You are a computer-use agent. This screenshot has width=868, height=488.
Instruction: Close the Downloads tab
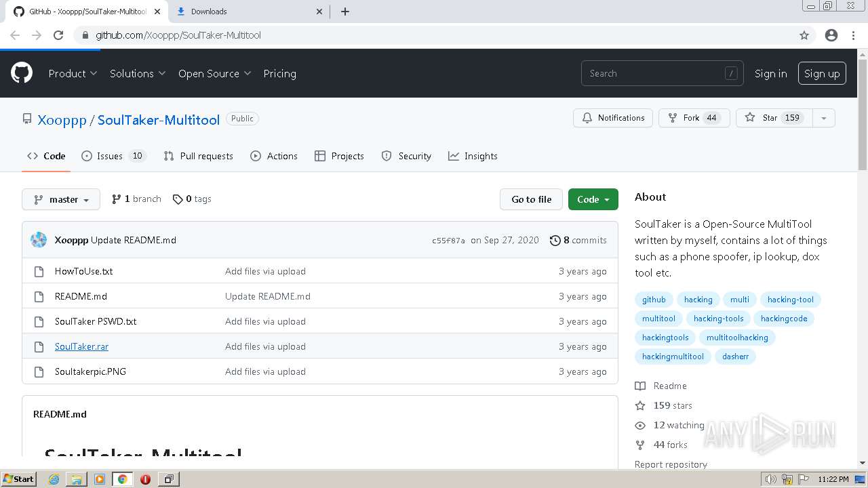point(320,12)
